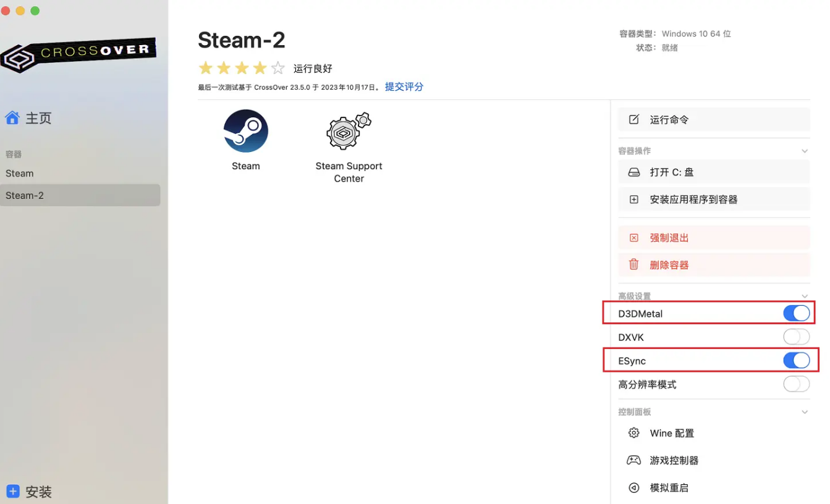830x504 pixels.
Task: Turn off the ESync switch
Action: click(x=796, y=361)
